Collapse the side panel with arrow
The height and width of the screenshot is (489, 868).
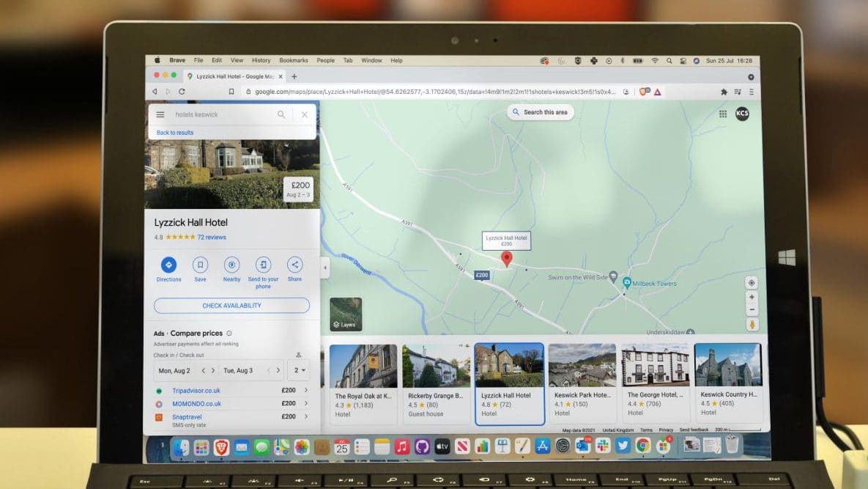(325, 268)
